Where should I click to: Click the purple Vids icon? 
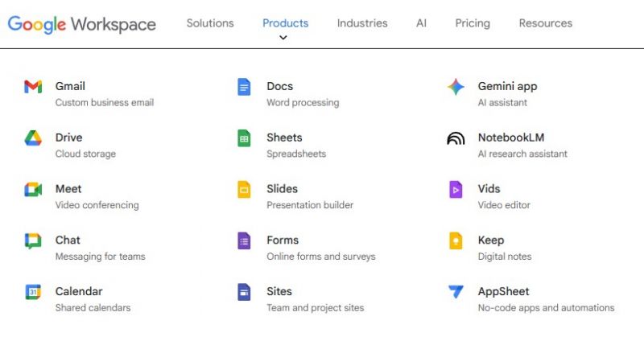[456, 190]
